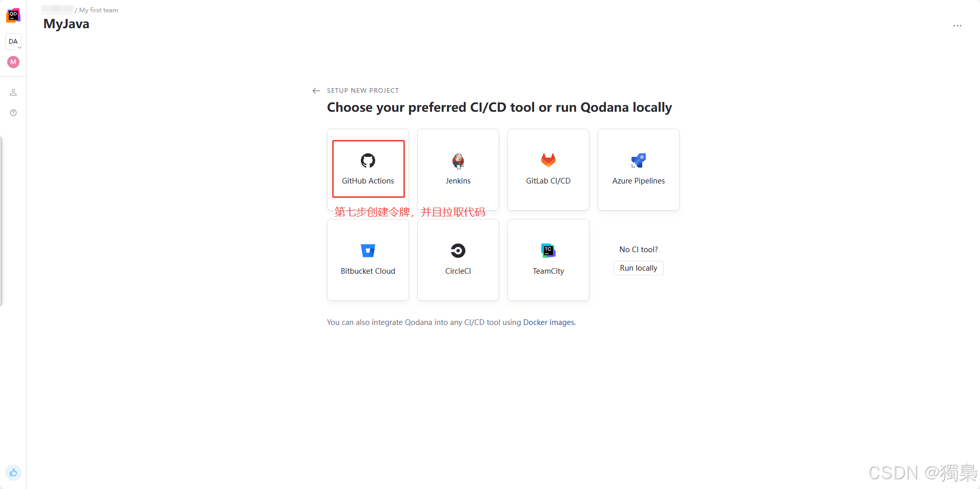Screen dimensions: 980x489
Task: Choose the CircleCI integration
Action: (458, 259)
